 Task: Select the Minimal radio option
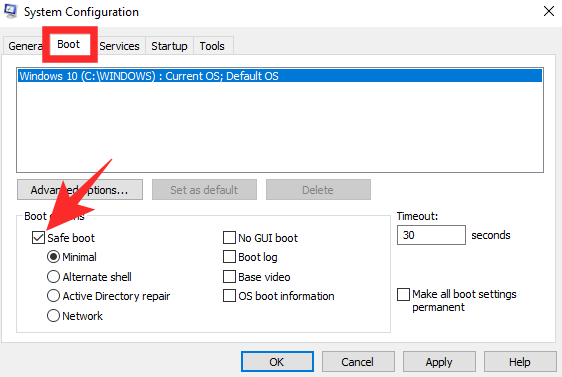tap(53, 257)
